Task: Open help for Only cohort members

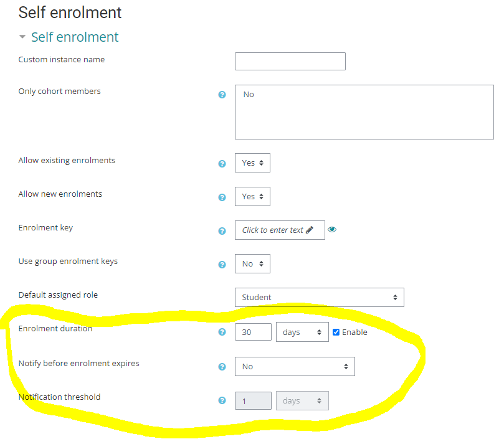Action: (222, 95)
